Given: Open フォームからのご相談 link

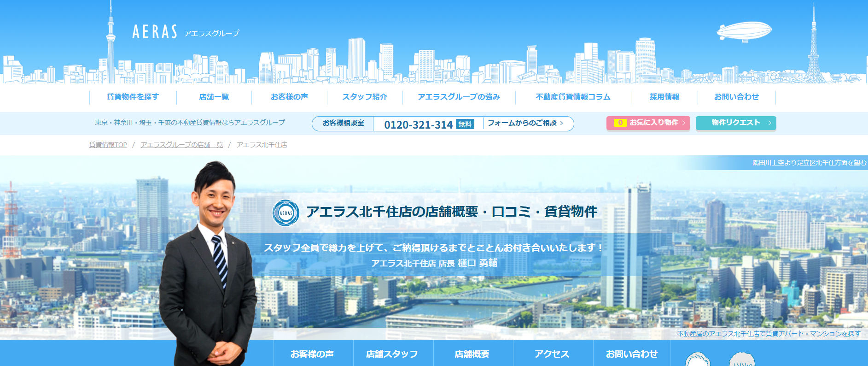Looking at the screenshot, I should point(522,123).
